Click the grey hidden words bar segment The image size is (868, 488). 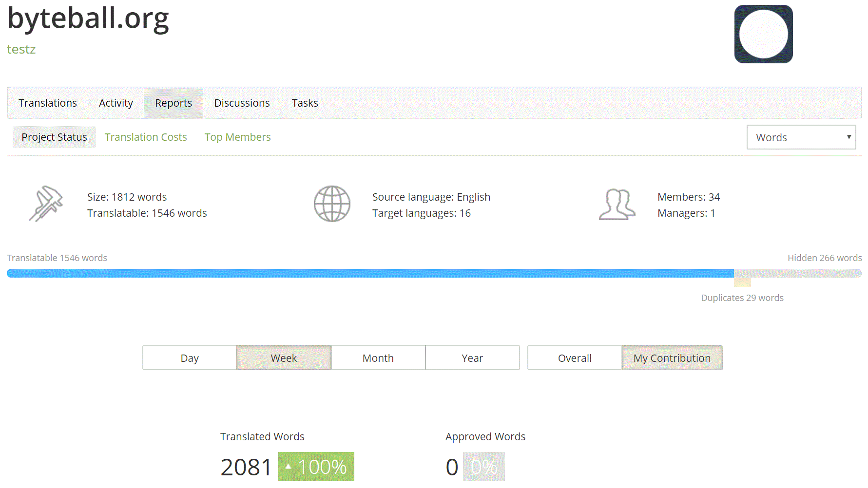(x=798, y=273)
